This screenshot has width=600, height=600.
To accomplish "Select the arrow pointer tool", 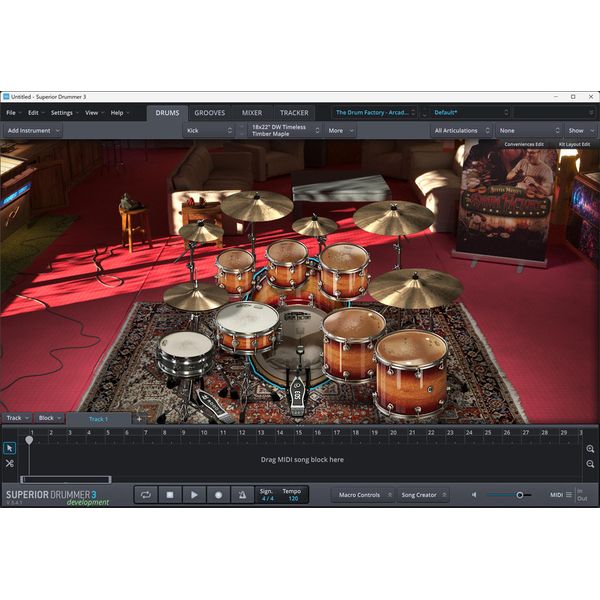I will 10,448.
